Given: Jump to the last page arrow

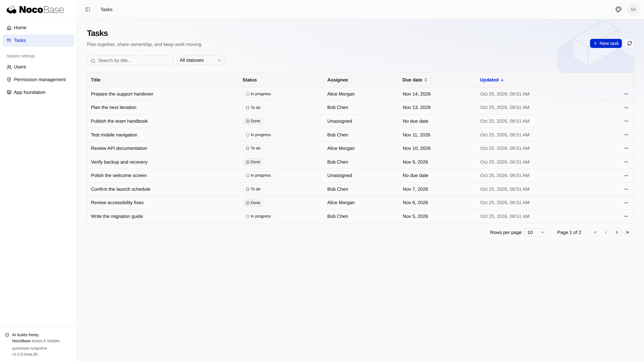Looking at the screenshot, I should (628, 233).
